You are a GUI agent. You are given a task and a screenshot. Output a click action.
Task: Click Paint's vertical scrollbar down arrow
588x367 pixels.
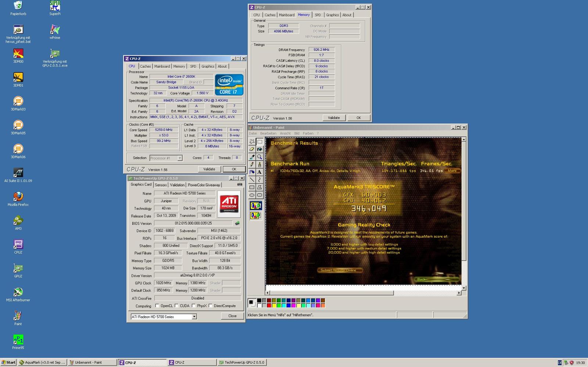[x=464, y=288]
